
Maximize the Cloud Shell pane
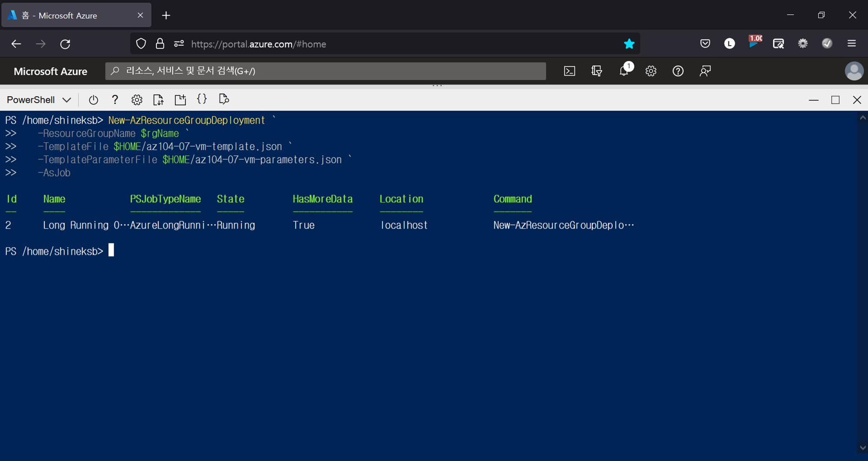(835, 100)
